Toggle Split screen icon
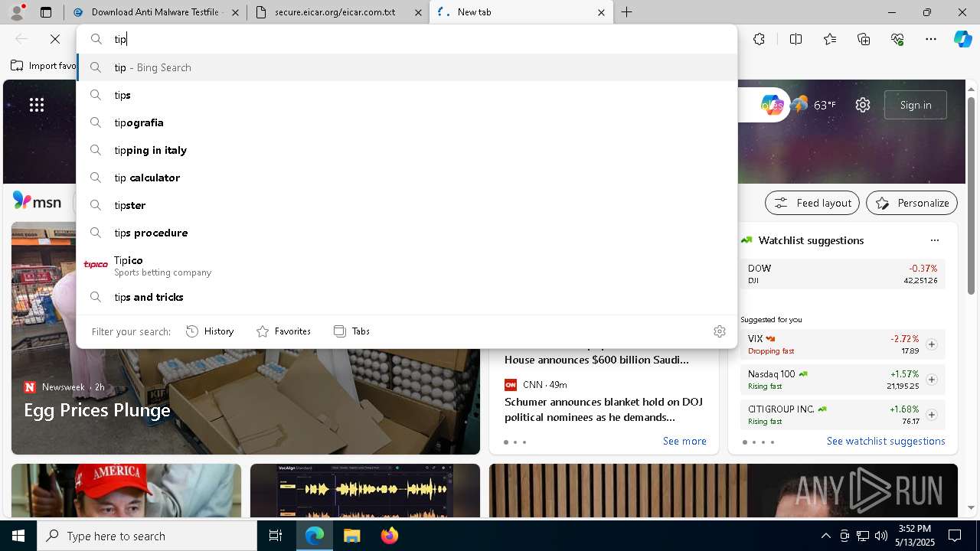The width and height of the screenshot is (980, 551). (795, 39)
